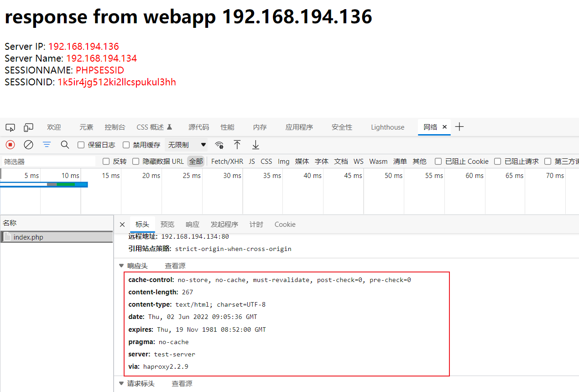Toggle the device emulation icon
This screenshot has height=392, width=579.
coord(29,127)
